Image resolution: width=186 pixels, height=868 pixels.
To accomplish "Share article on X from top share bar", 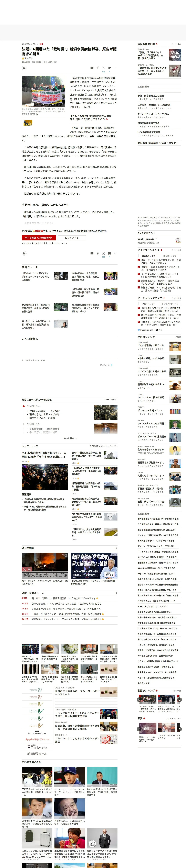I will pos(104,68).
